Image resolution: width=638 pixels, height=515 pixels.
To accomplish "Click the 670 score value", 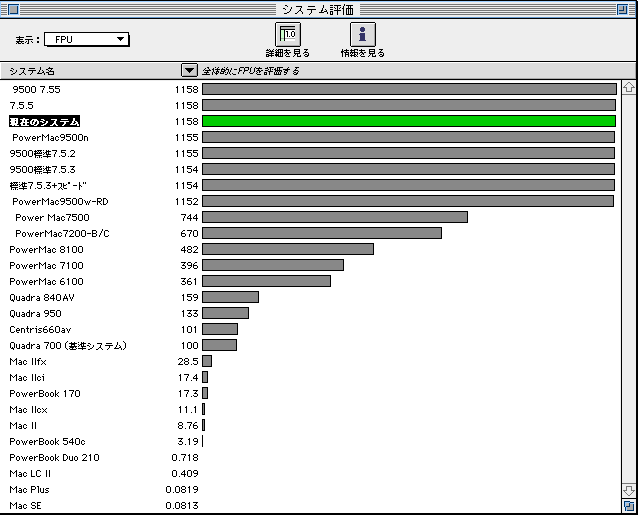I will (189, 233).
